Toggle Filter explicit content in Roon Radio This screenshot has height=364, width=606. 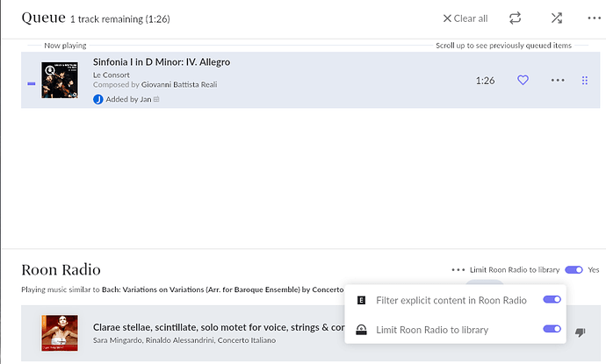coord(552,300)
